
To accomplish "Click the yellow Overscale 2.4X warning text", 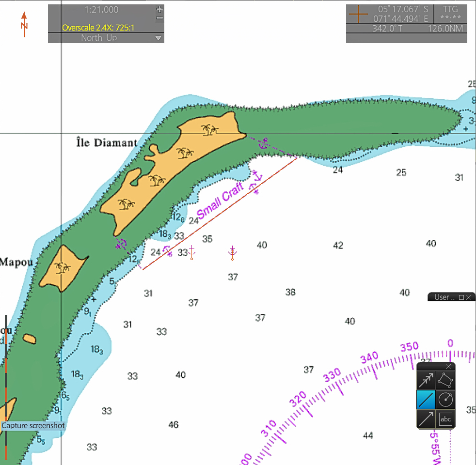I will coord(98,28).
